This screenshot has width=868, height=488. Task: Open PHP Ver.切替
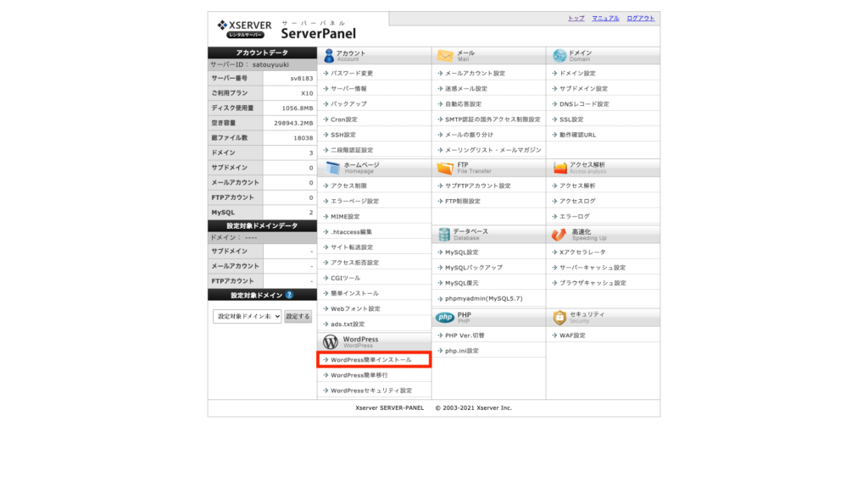point(465,335)
